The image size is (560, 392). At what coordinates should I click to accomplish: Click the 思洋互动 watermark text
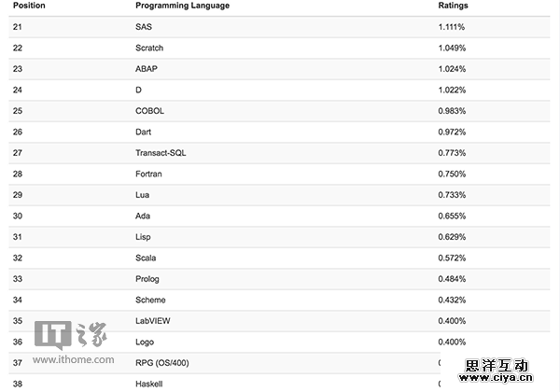[x=498, y=365]
